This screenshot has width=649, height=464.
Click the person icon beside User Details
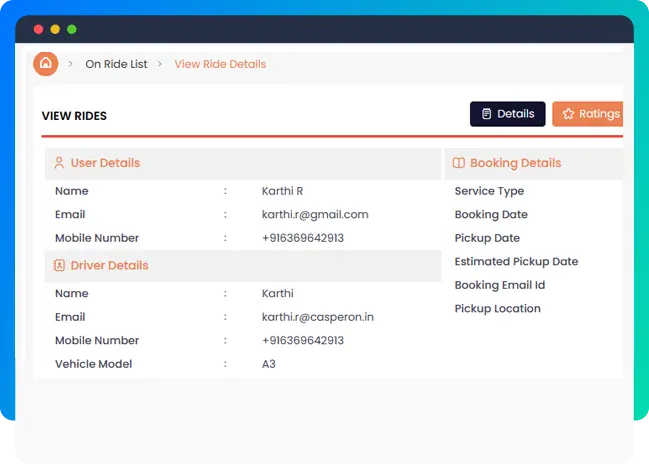point(59,163)
